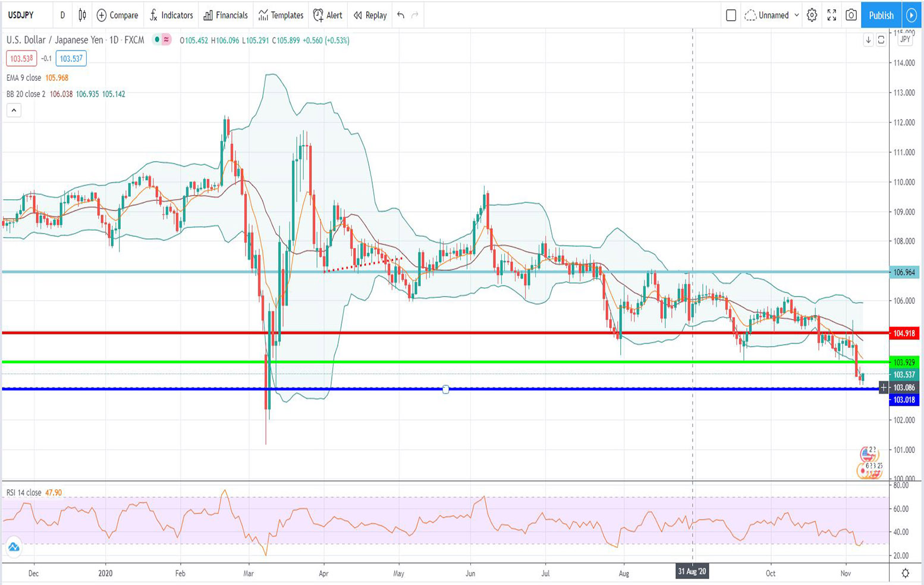Open the Indicators menu

(171, 15)
